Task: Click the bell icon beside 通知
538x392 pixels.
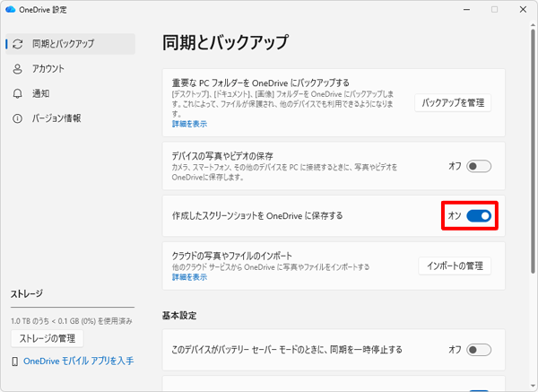Action: coord(18,93)
